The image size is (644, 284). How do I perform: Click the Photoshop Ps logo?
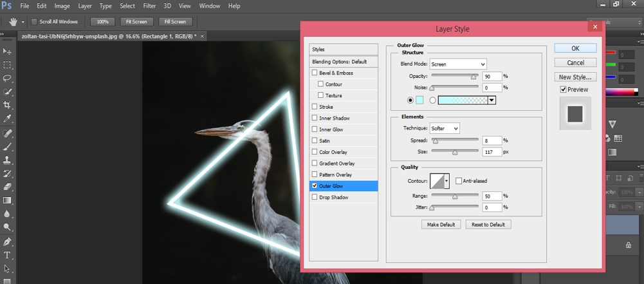[x=6, y=6]
